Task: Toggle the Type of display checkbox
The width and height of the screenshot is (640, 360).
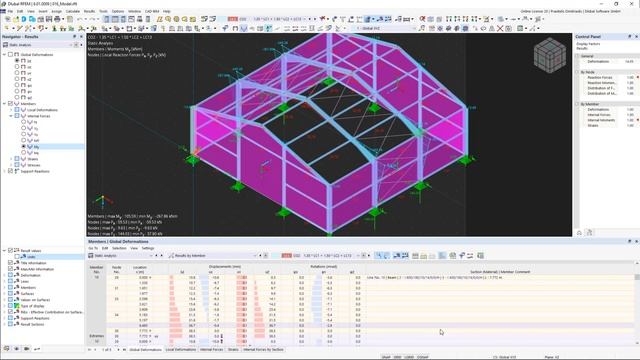Action: [11, 306]
